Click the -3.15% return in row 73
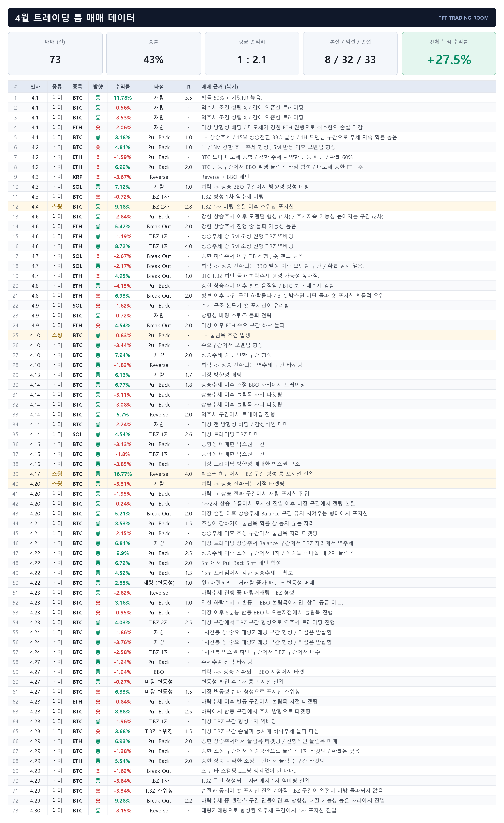 (x=123, y=811)
